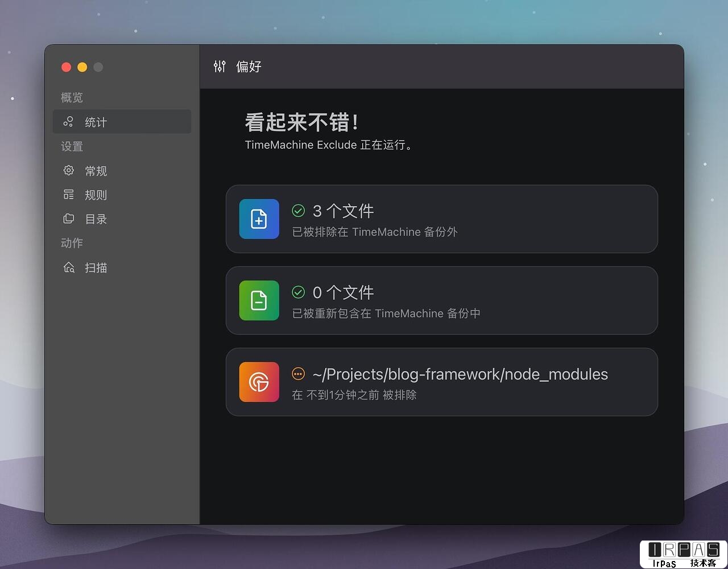Click 已被排除在 TimeMachine 备份外 text
The height and width of the screenshot is (569, 728).
pos(375,232)
